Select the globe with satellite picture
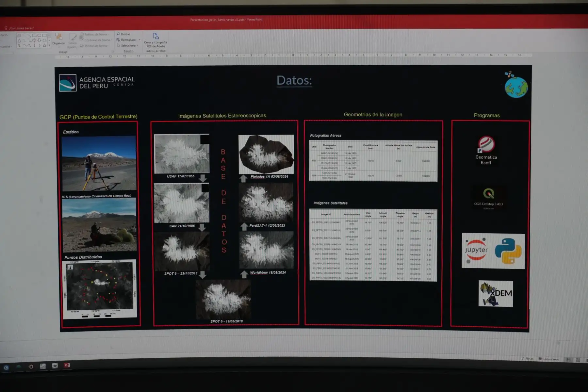The image size is (588, 392). click(x=515, y=84)
